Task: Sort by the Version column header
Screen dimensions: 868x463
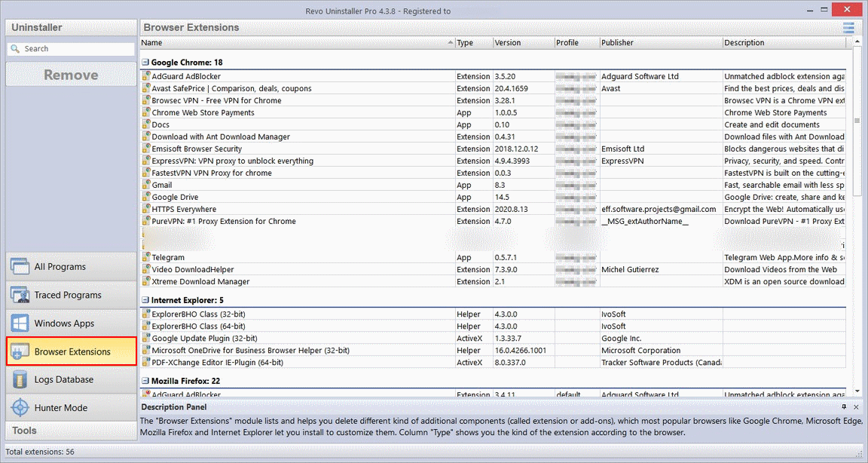Action: (x=524, y=43)
